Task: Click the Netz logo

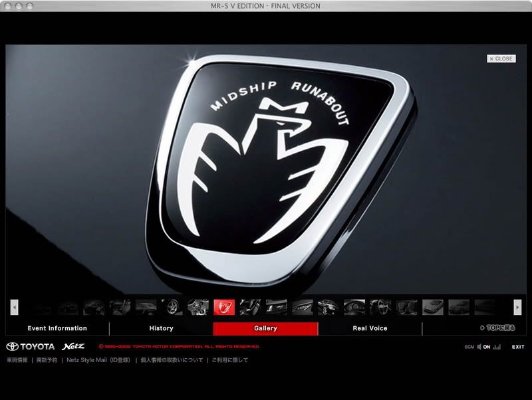Action: 73,346
